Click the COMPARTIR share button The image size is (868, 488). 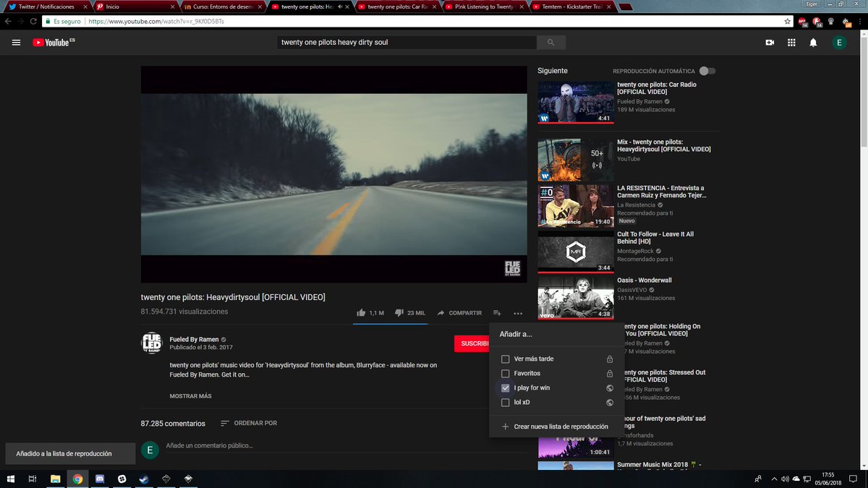pos(459,313)
